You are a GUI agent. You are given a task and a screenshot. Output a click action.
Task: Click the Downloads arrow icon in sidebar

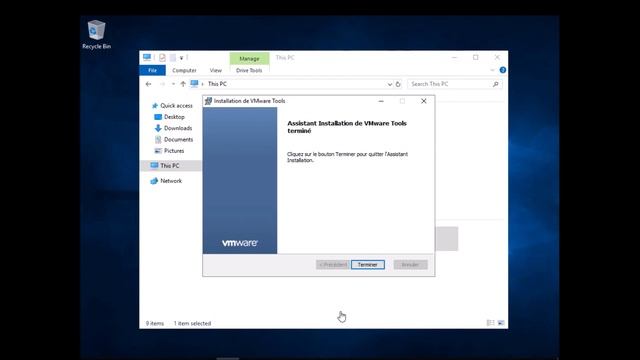(158, 128)
